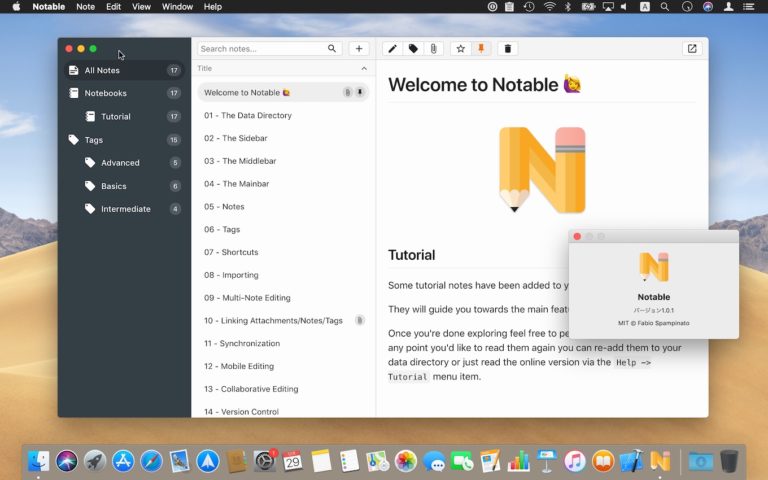Open the tags editor icon in toolbar

[x=413, y=49]
